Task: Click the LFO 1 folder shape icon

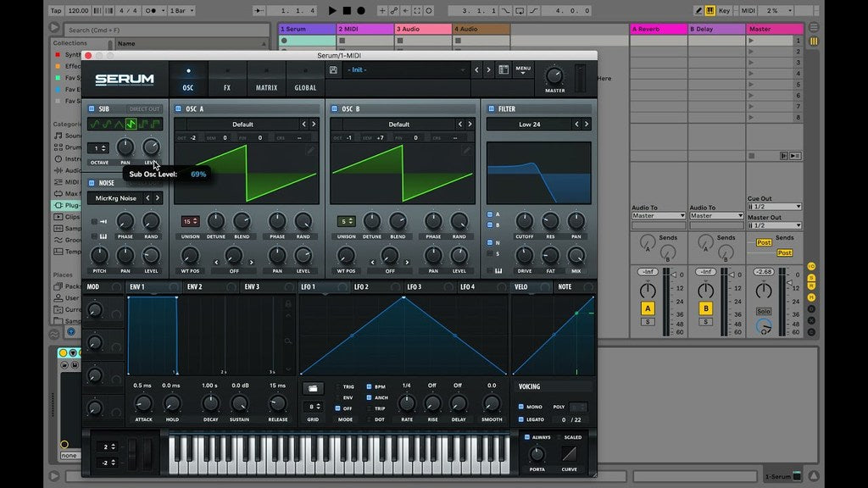Action: point(313,388)
